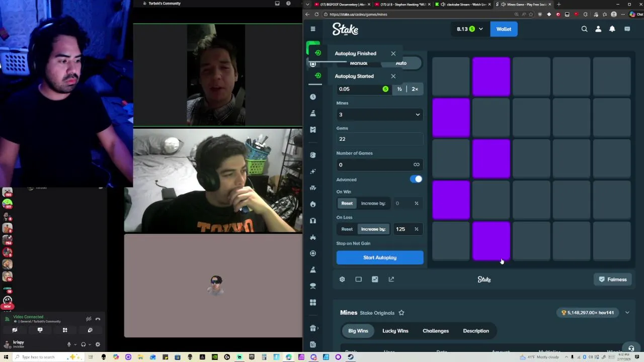This screenshot has height=362, width=644.
Task: Dismiss the Autoplay Finished notification
Action: point(393,53)
